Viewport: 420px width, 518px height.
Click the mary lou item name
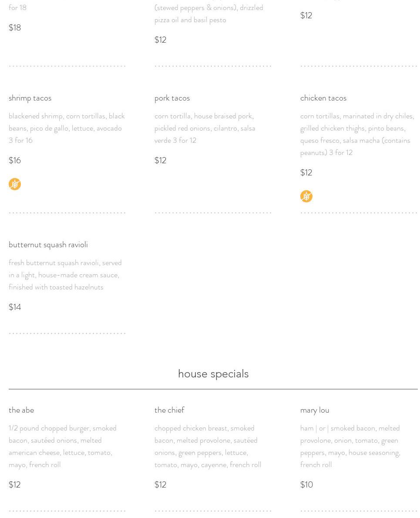315,410
